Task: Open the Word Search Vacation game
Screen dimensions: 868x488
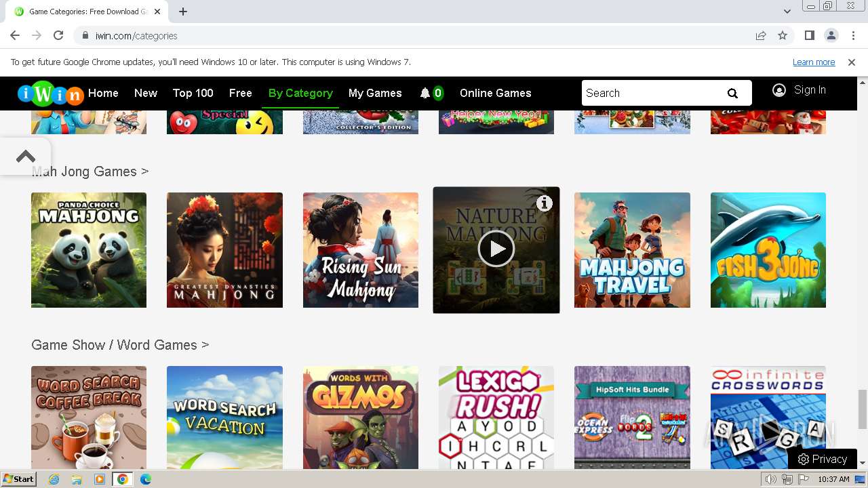Action: click(x=224, y=418)
